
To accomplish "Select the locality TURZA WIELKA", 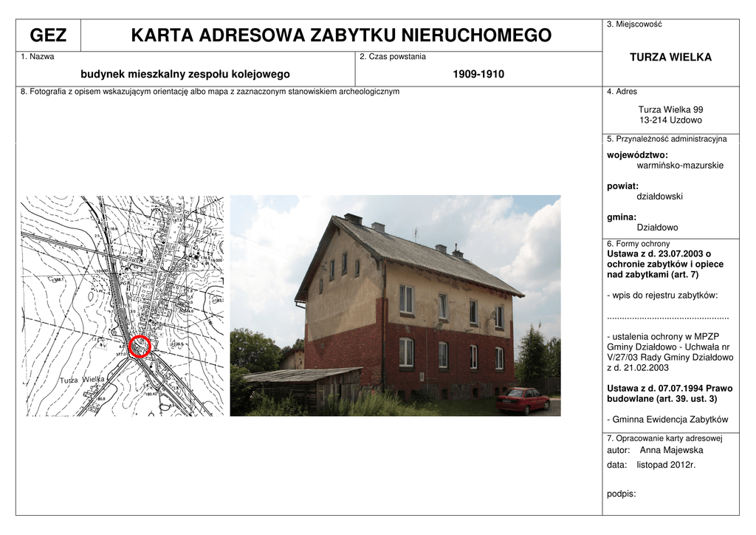I will click(x=670, y=57).
